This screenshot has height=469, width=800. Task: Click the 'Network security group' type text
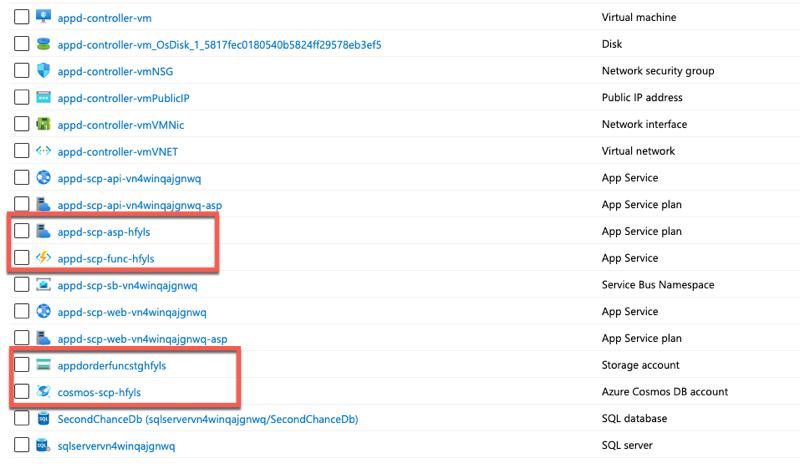coord(658,71)
